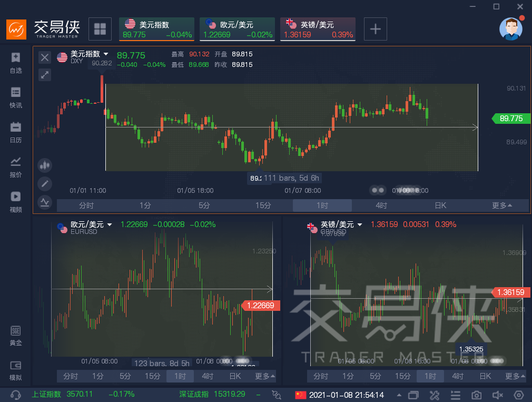Click the plus button to add a symbol tab
Screen dimensions: 532x402
(375, 29)
